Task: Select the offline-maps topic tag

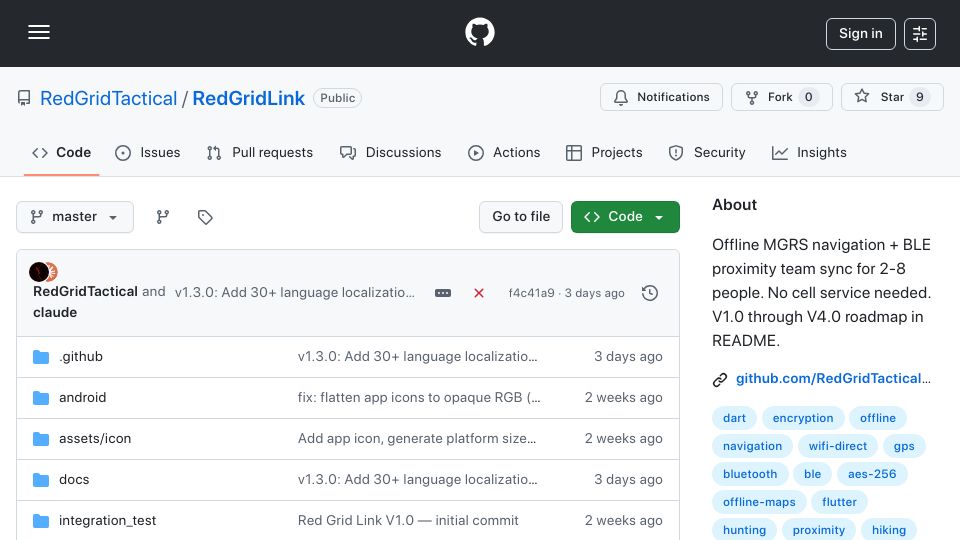Action: pyautogui.click(x=759, y=502)
